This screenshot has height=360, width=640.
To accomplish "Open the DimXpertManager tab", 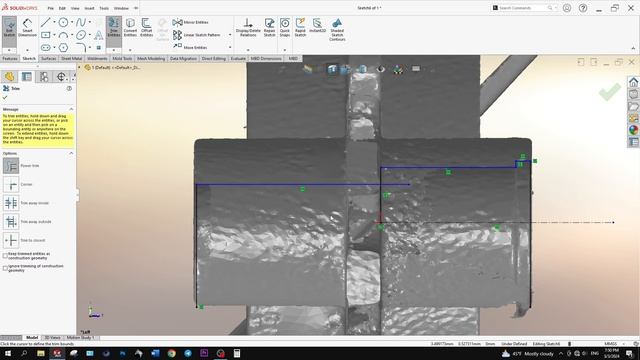I will pyautogui.click(x=61, y=76).
